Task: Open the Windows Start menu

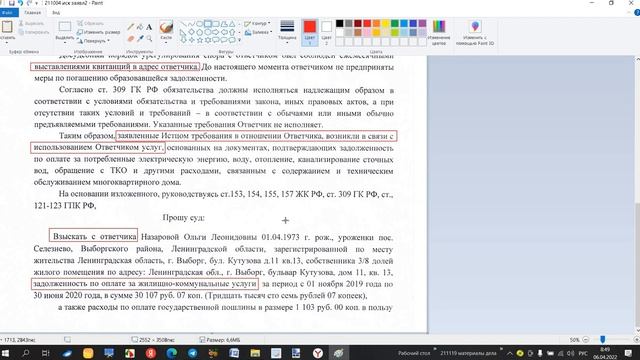Action: [5, 353]
